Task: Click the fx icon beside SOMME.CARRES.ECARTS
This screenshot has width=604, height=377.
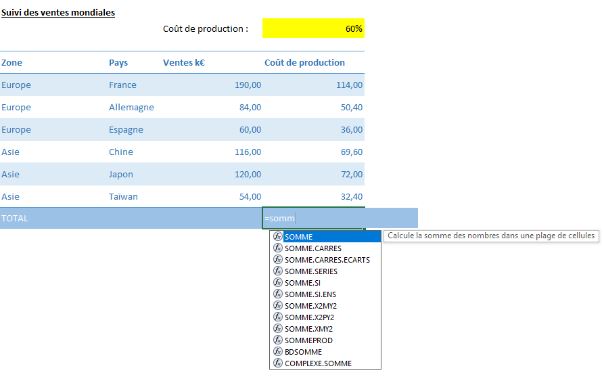Action: (x=278, y=259)
